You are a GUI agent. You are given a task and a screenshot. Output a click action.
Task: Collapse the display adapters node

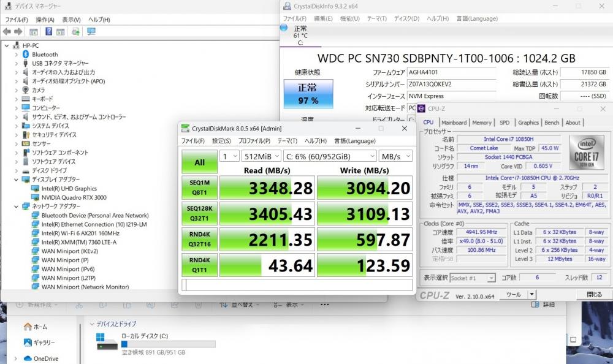(x=16, y=180)
